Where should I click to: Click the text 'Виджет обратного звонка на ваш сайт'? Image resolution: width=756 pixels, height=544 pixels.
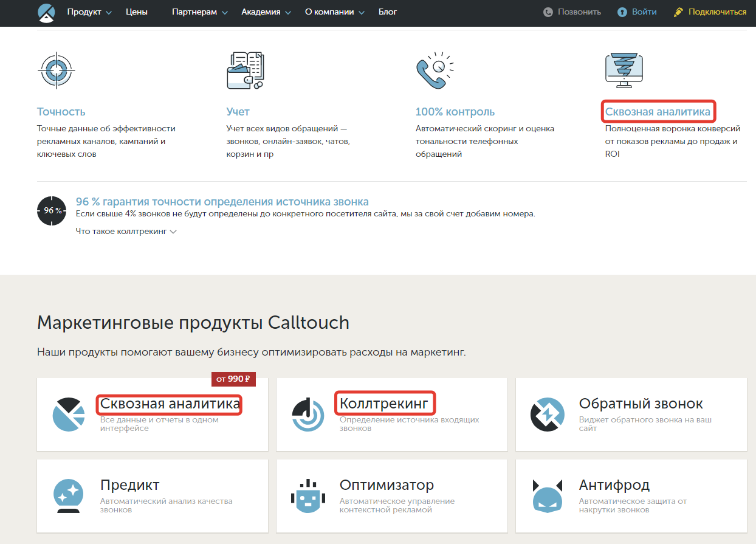coord(645,424)
